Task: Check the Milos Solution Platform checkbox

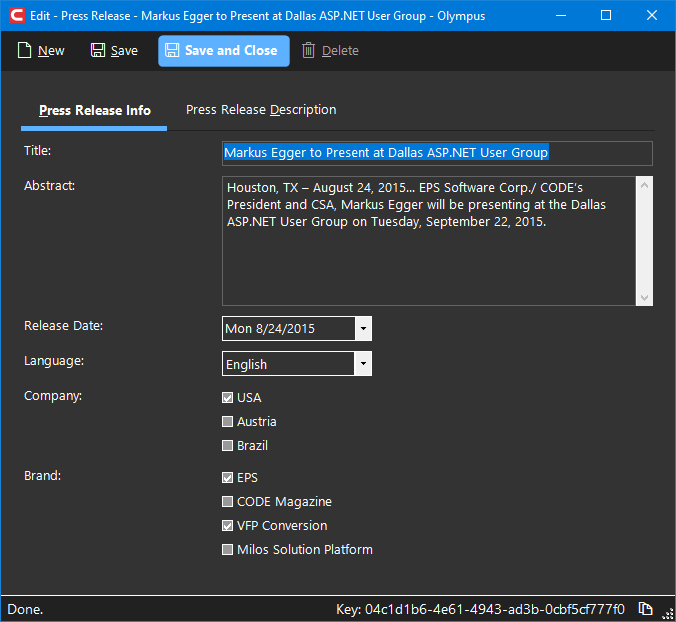Action: 227,550
